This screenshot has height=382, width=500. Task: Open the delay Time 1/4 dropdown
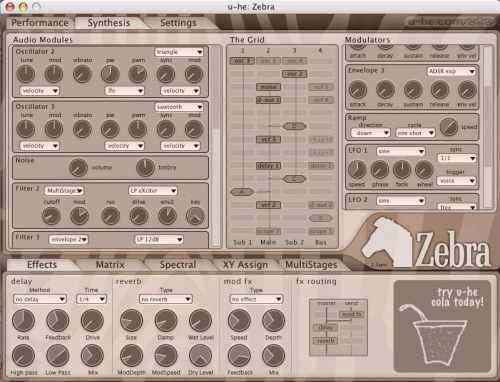click(91, 299)
